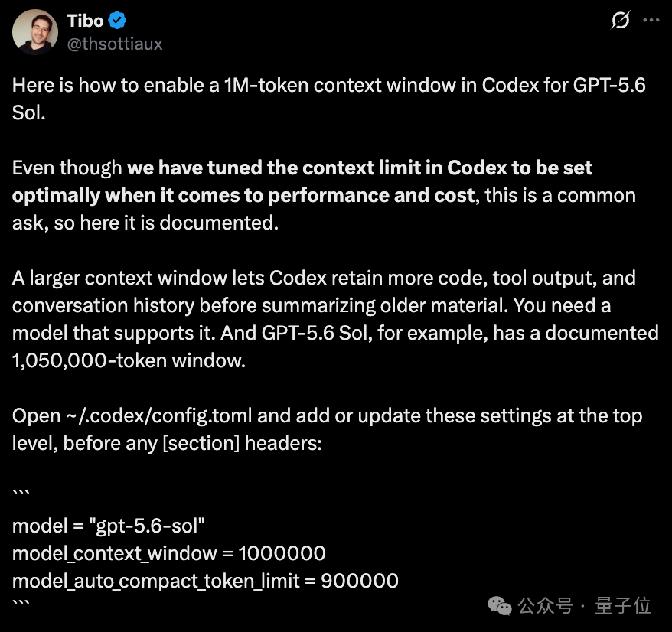This screenshot has width=672, height=632.
Task: Click the '1,050,000-token window' text
Action: 129,360
